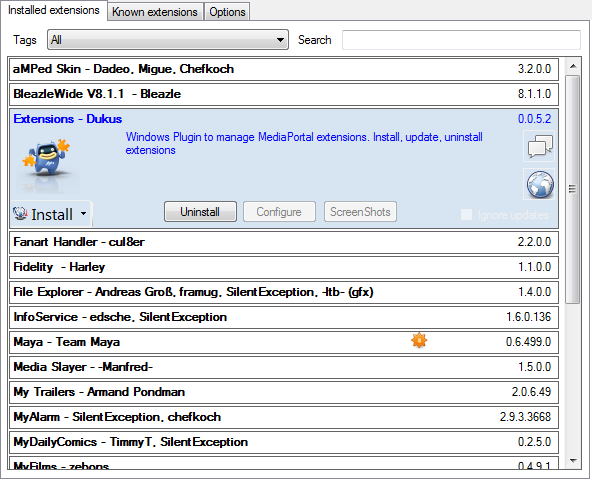Image resolution: width=592 pixels, height=480 pixels.
Task: Switch to the Known extensions tab
Action: [155, 12]
